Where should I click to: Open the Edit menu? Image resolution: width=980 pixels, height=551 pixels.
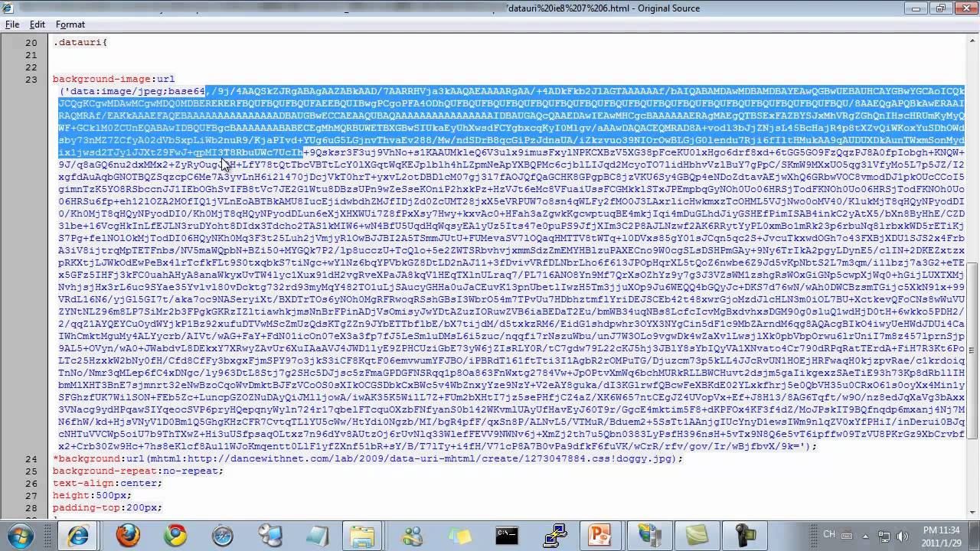coord(37,24)
